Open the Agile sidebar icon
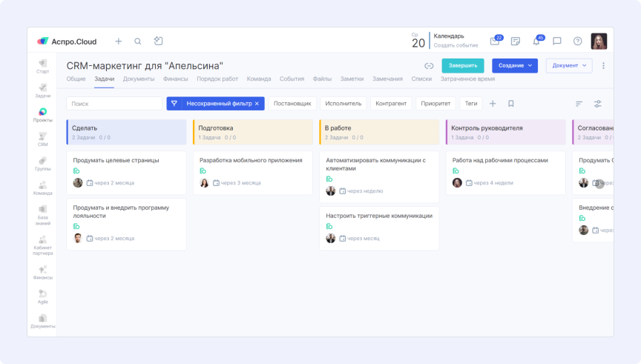The image size is (641, 364). pos(43,296)
